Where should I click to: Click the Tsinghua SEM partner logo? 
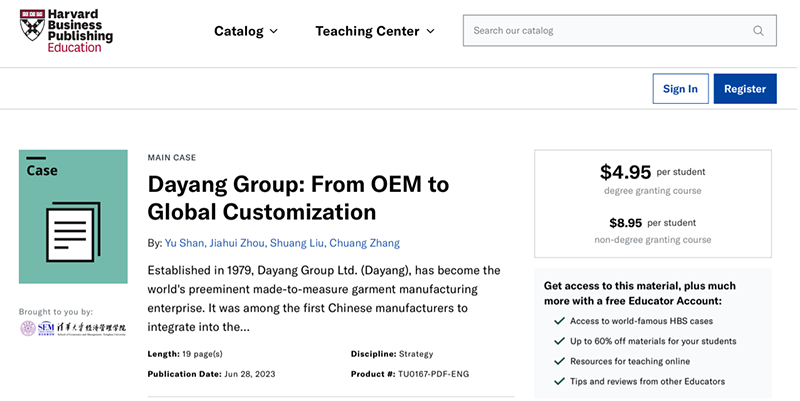coord(73,329)
